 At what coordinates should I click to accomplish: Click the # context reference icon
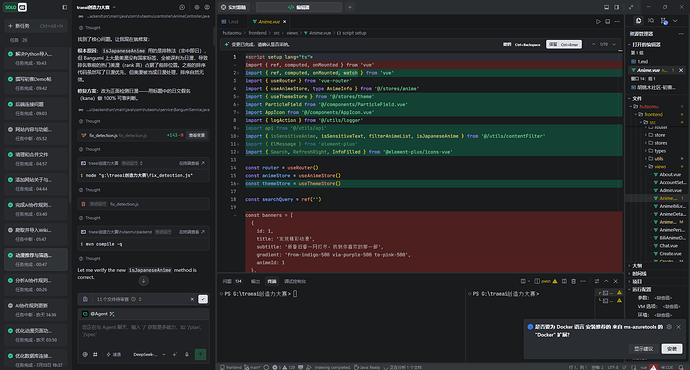[95, 354]
